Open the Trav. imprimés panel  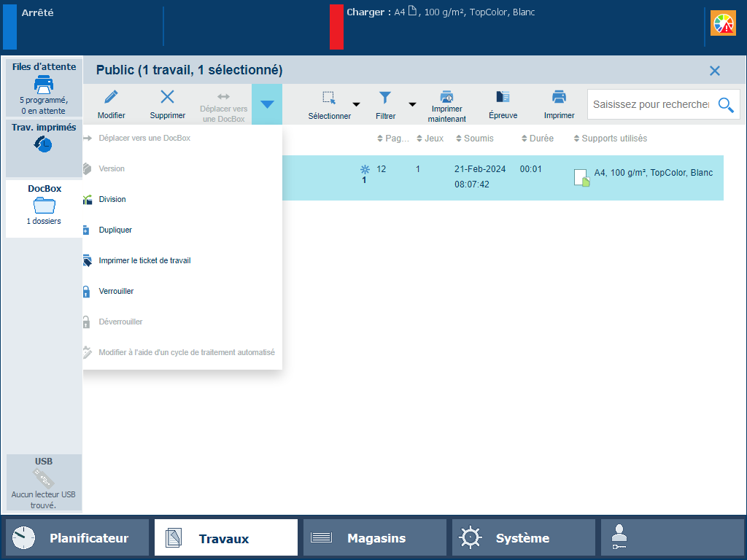coord(44,147)
